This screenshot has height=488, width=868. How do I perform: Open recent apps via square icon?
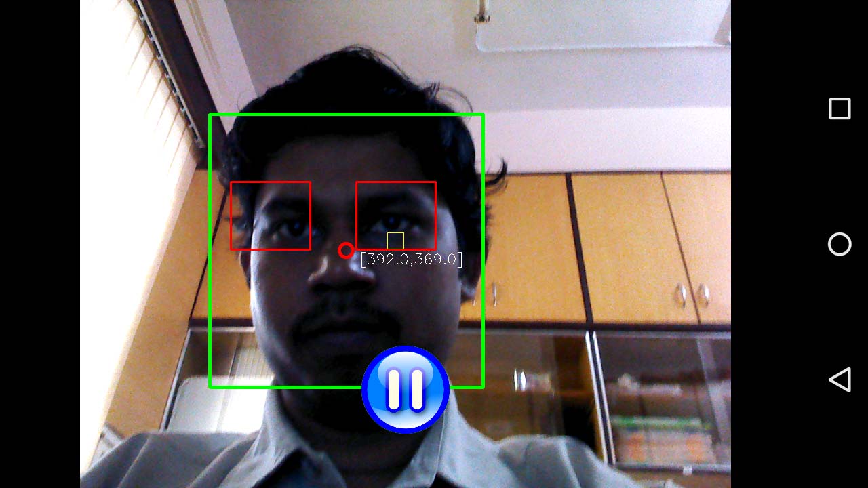(x=840, y=108)
